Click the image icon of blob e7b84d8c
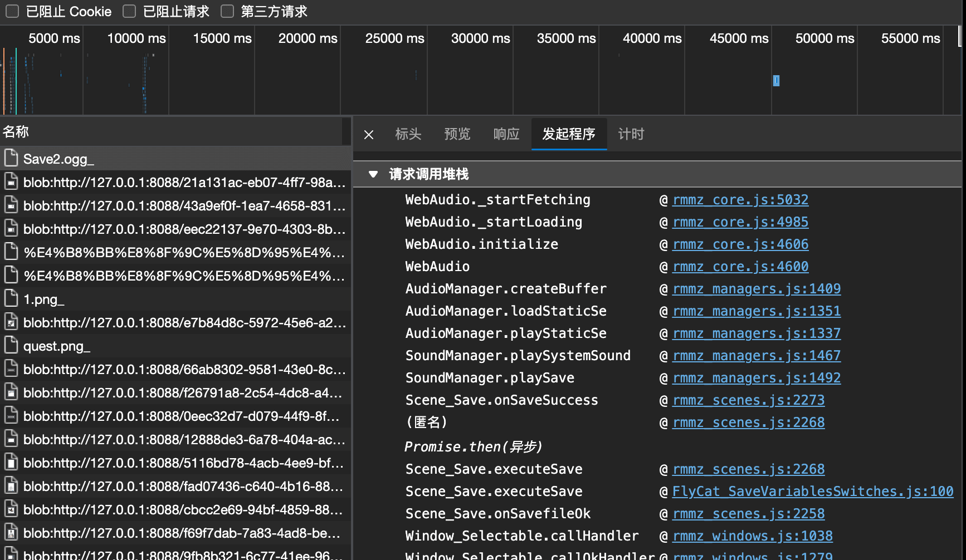This screenshot has height=560, width=966. [x=11, y=322]
